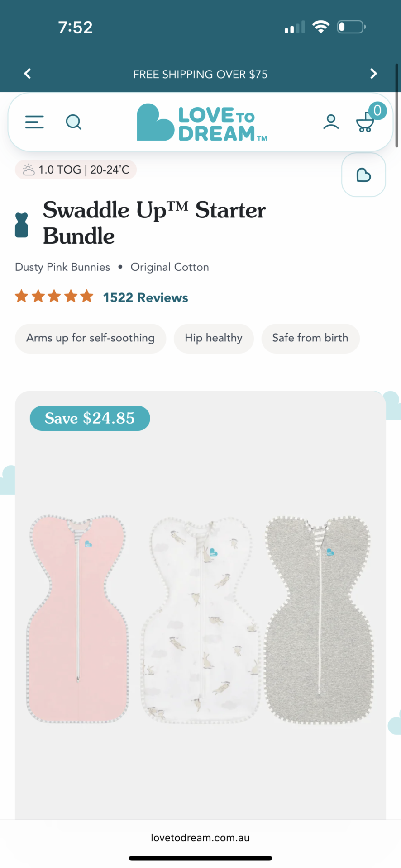Tap the search magnifier icon
This screenshot has width=401, height=868.
[x=73, y=122]
